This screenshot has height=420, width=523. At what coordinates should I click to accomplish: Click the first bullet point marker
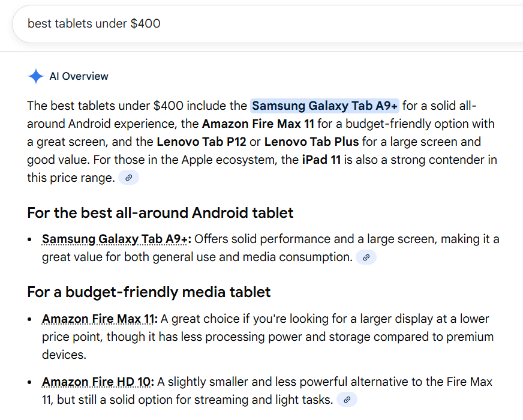coord(29,238)
